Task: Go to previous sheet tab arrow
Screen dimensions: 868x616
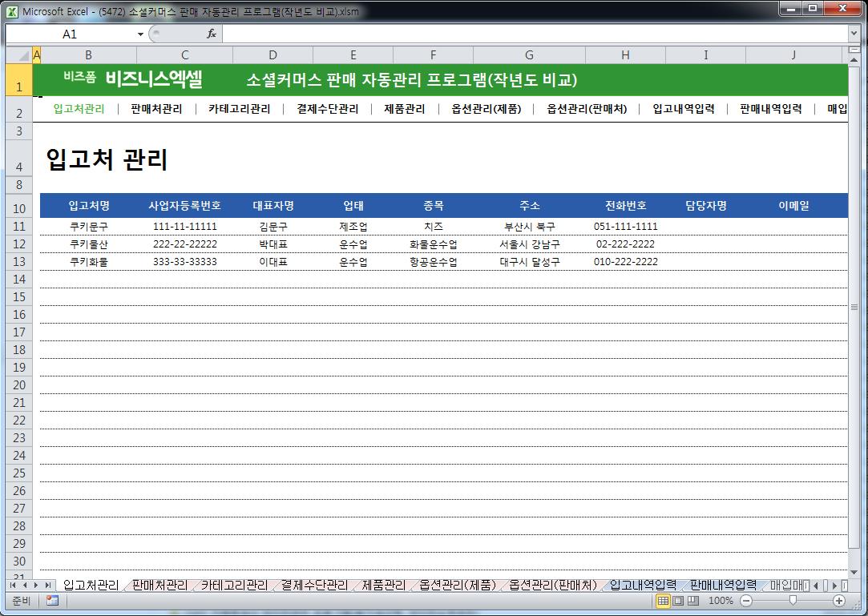Action: click(x=24, y=585)
